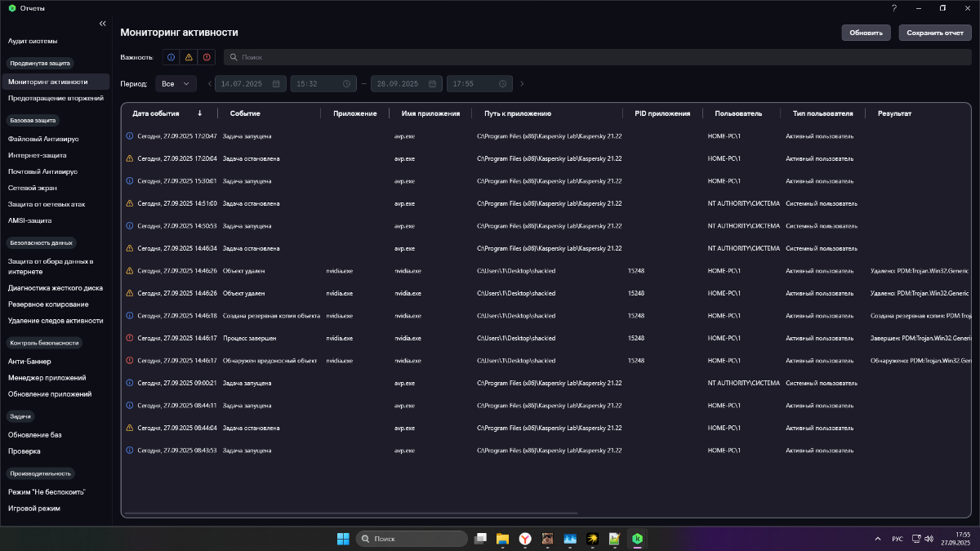Viewport: 980px width, 551px height.
Task: Click the event dated 27.09.2025 09:00:21
Action: click(177, 383)
